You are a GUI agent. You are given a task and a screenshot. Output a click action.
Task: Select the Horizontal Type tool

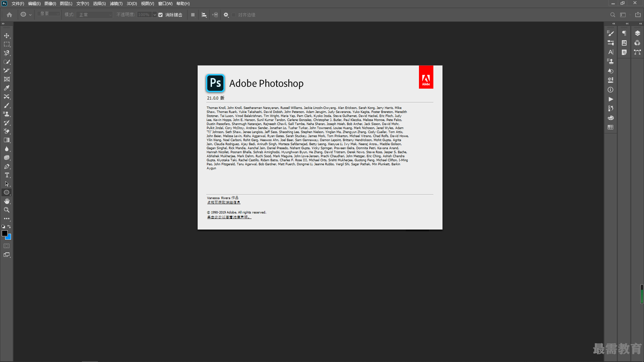[7, 175]
